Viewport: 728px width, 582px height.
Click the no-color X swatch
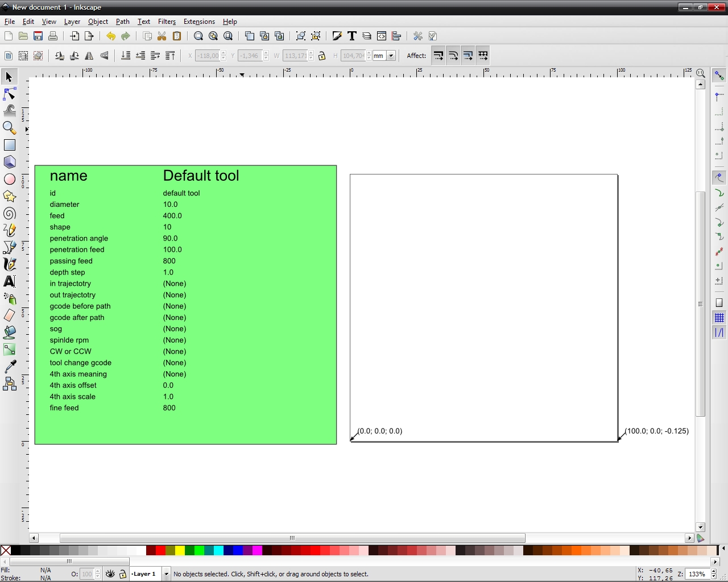(6, 550)
